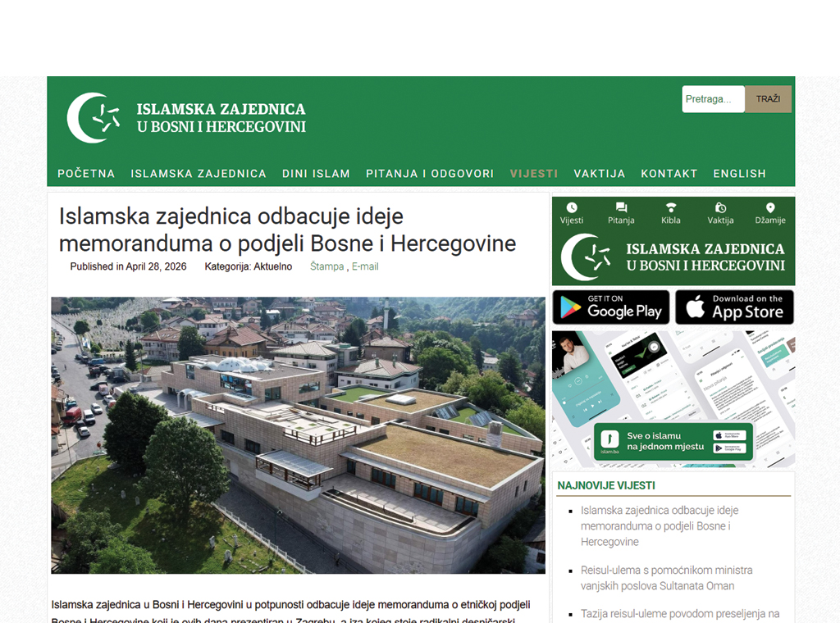
Task: Open the Vaktija navigation menu item
Action: [x=600, y=174]
